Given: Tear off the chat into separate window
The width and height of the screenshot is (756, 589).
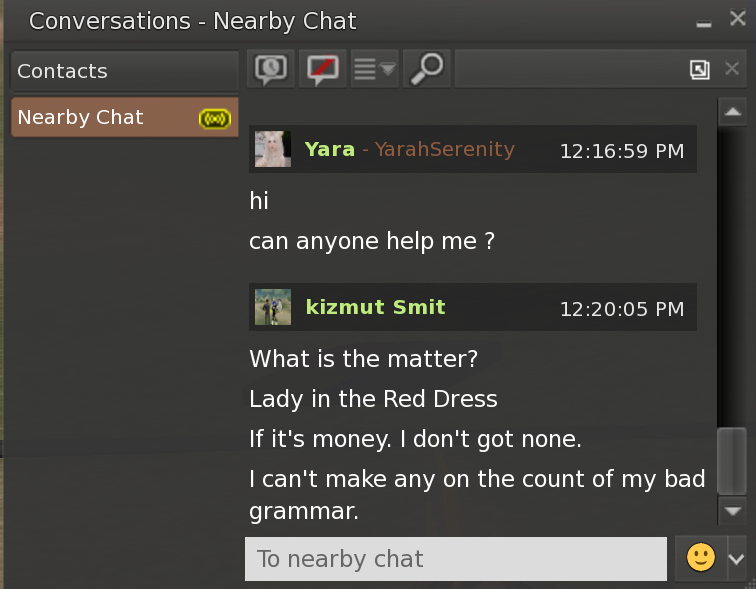Looking at the screenshot, I should pyautogui.click(x=700, y=69).
